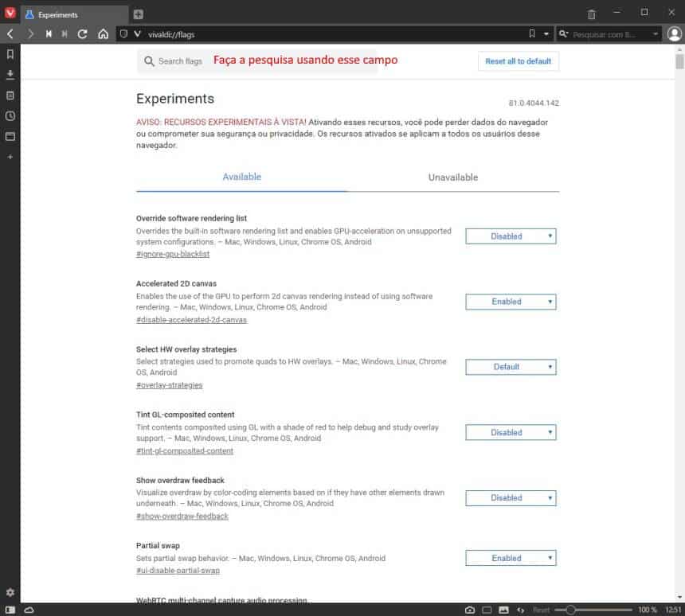Reset zoom level in status bar
This screenshot has width=685, height=616.
[x=542, y=610]
